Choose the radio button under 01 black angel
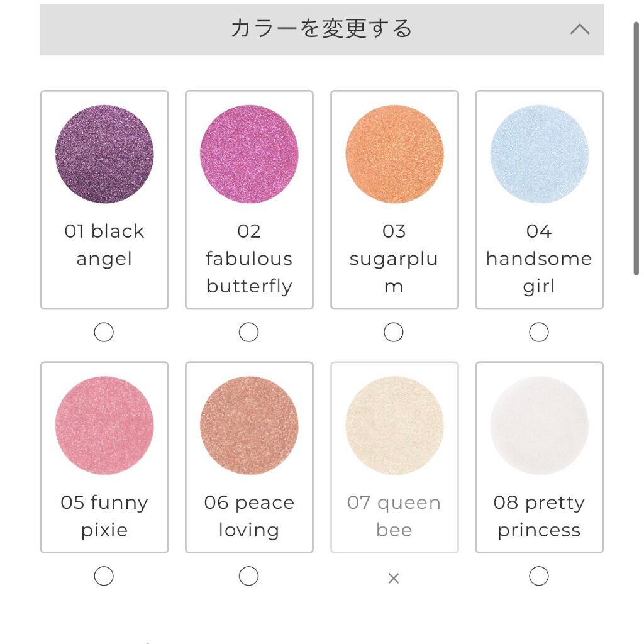 pos(104,331)
